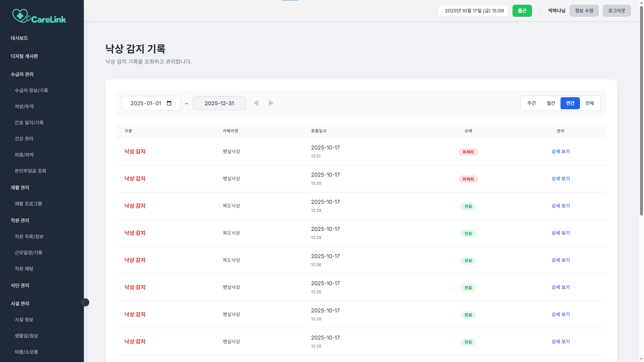Go to next period with right arrow
Image resolution: width=644 pixels, height=362 pixels.
(271, 103)
